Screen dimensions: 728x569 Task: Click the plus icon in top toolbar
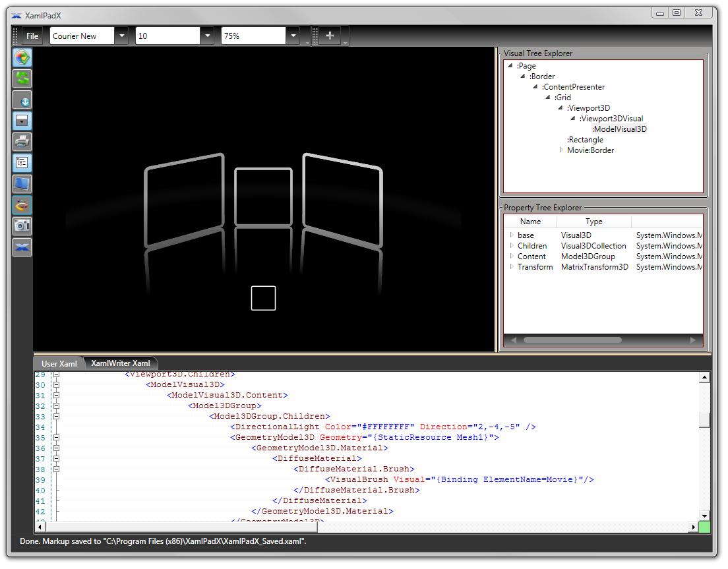(330, 36)
